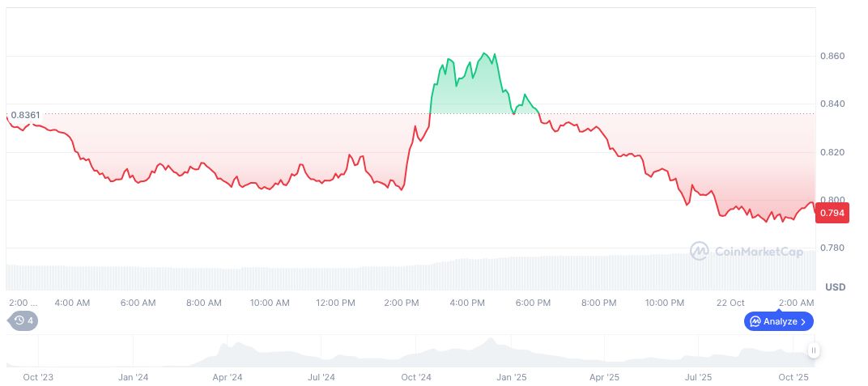The image size is (868, 386).
Task: Click the 0.780 price axis label
Action: (x=834, y=248)
